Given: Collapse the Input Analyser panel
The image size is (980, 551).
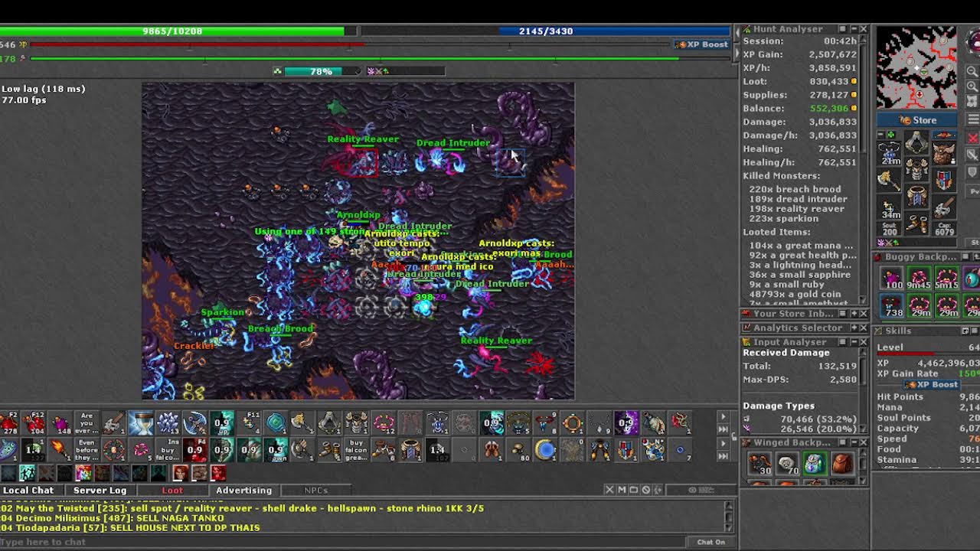Looking at the screenshot, I should [854, 342].
